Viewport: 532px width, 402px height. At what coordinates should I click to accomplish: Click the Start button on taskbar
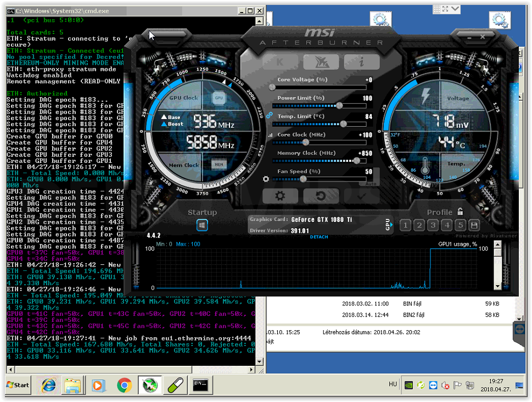[16, 385]
